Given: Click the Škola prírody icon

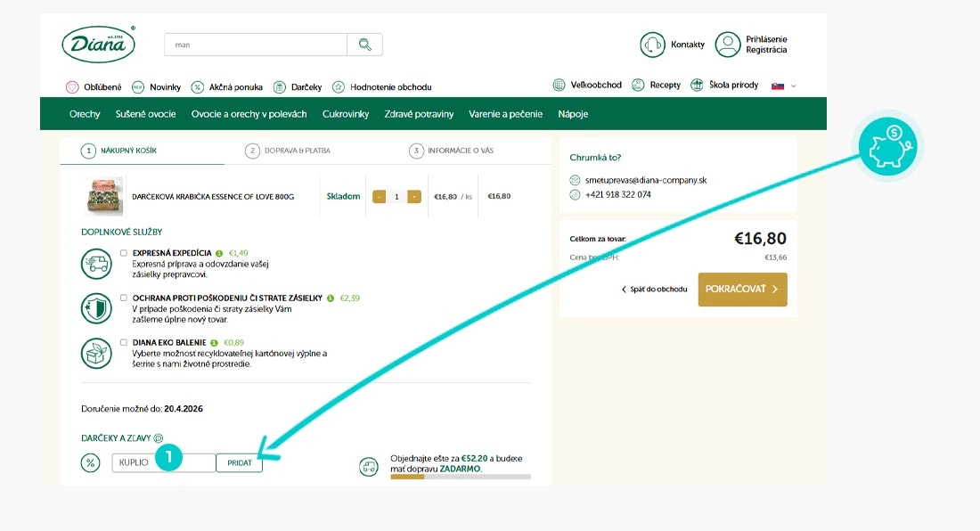Looking at the screenshot, I should [x=697, y=85].
